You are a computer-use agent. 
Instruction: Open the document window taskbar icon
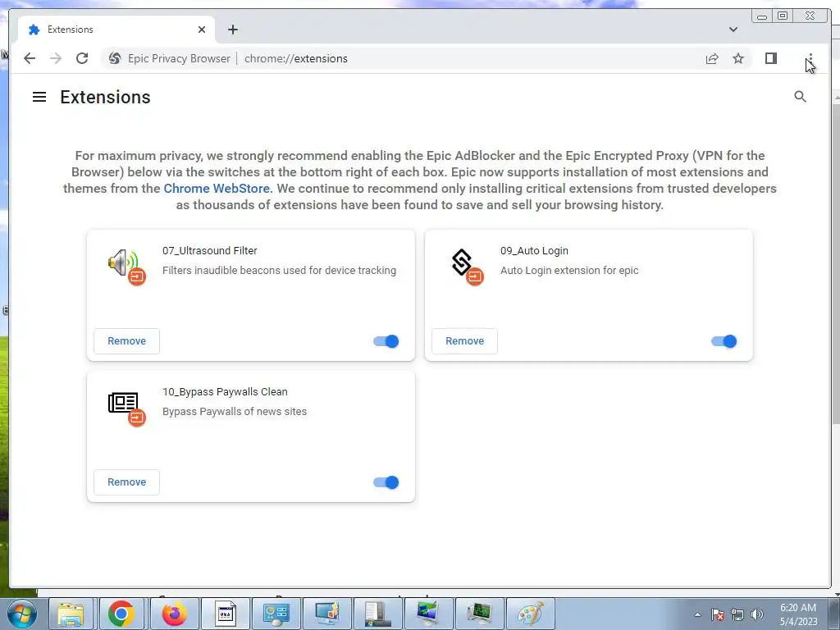tap(225, 614)
